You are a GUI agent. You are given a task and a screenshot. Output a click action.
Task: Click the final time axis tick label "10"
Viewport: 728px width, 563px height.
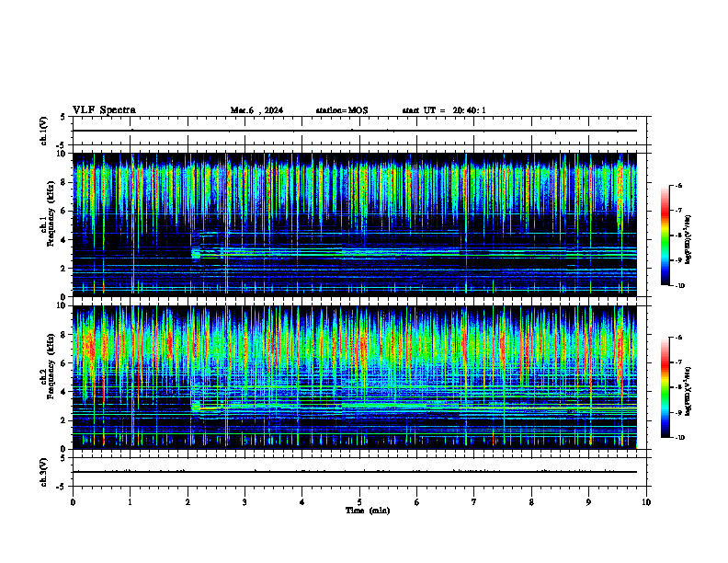coord(646,502)
